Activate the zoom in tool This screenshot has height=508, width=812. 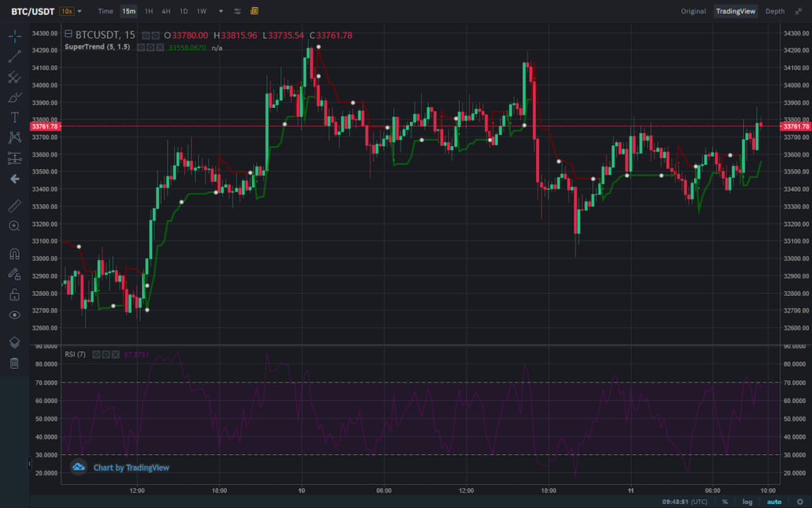coord(14,226)
